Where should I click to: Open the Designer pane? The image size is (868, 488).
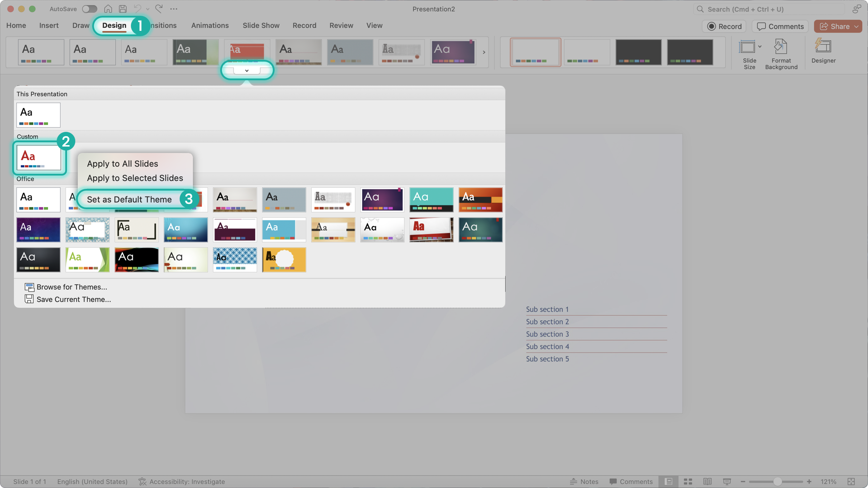point(823,51)
